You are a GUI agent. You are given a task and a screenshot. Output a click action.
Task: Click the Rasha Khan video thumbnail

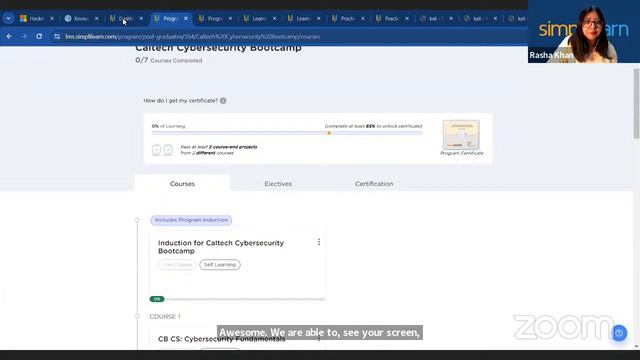click(x=584, y=31)
